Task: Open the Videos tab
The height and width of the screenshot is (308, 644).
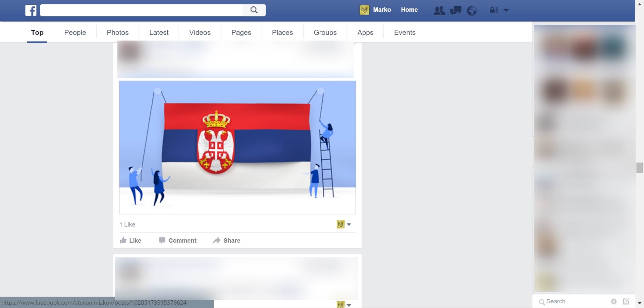Action: [200, 33]
